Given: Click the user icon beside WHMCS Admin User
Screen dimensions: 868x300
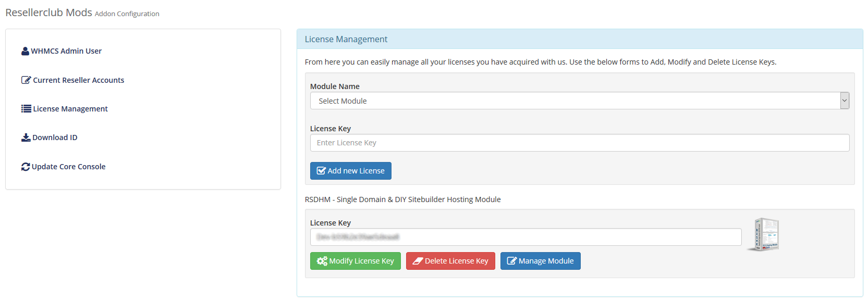Looking at the screenshot, I should point(25,51).
